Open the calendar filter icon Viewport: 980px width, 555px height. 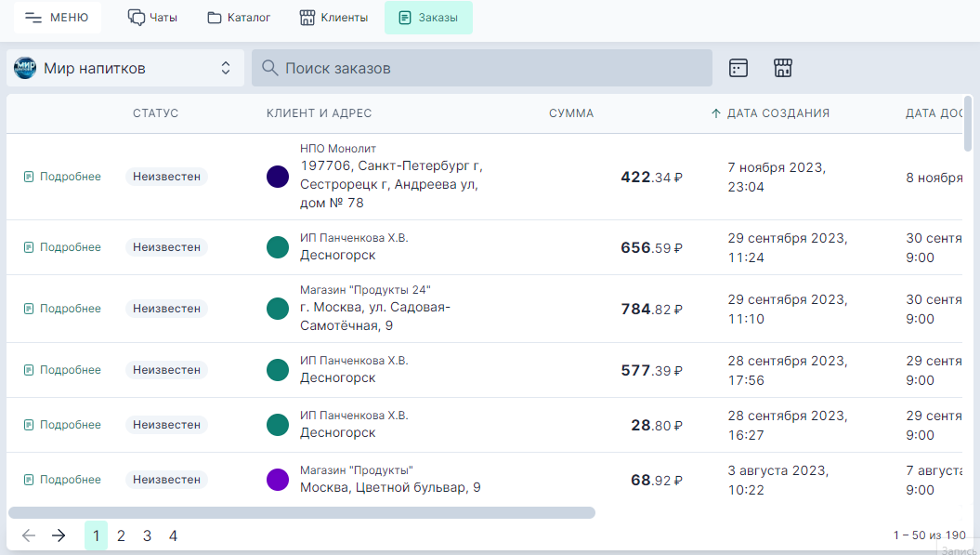(738, 68)
